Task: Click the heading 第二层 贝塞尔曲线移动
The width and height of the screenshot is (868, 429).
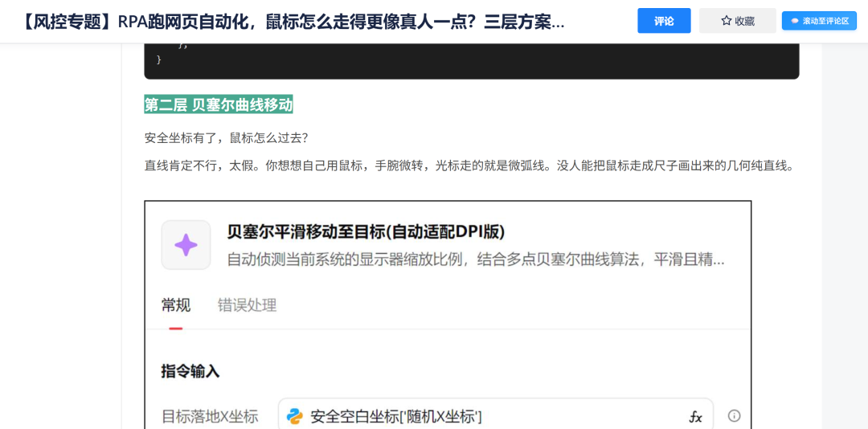Action: pos(218,104)
